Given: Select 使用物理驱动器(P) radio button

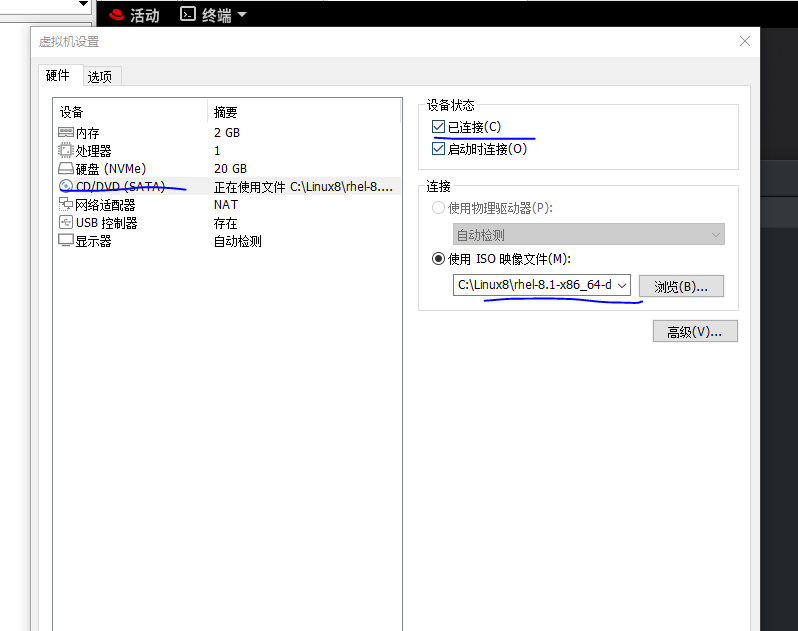Looking at the screenshot, I should [x=438, y=208].
